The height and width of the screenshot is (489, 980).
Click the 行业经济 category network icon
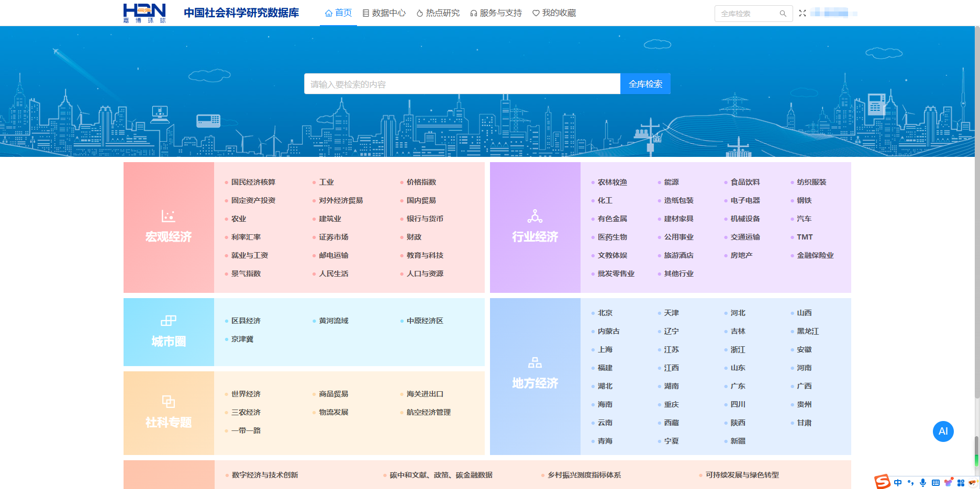pyautogui.click(x=534, y=216)
